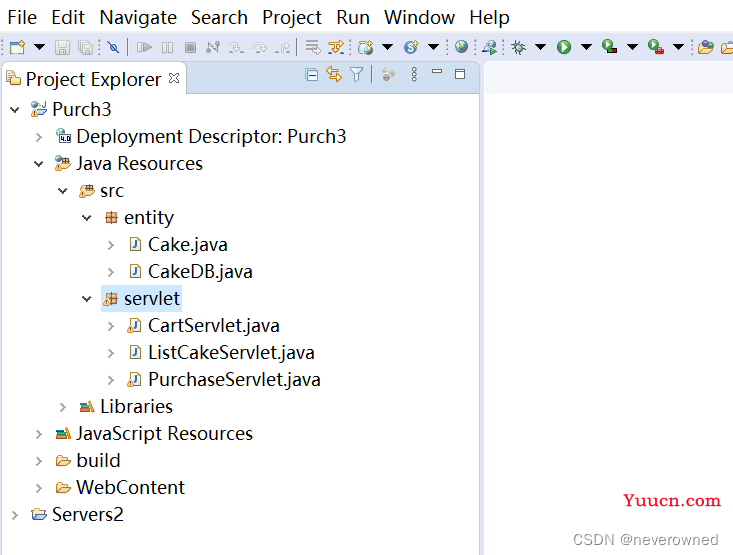
Task: Toggle Skip All Breakpoints icon
Action: coord(113,47)
